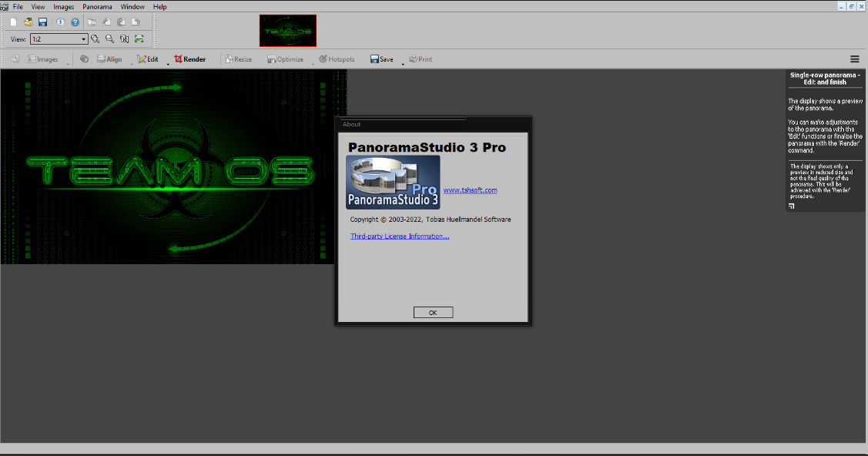Open the Help menu

click(x=160, y=7)
